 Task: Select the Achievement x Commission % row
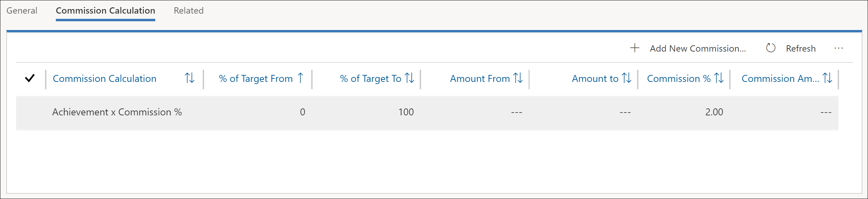click(x=427, y=112)
